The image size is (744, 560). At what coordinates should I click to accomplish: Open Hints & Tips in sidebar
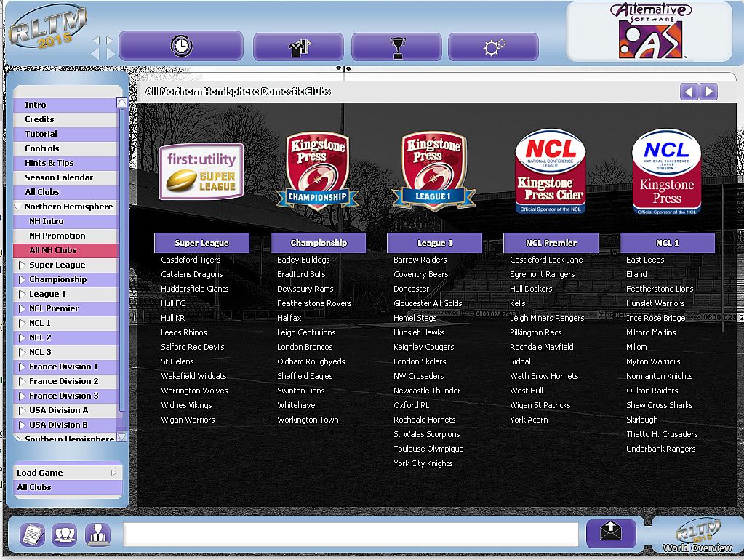point(65,163)
